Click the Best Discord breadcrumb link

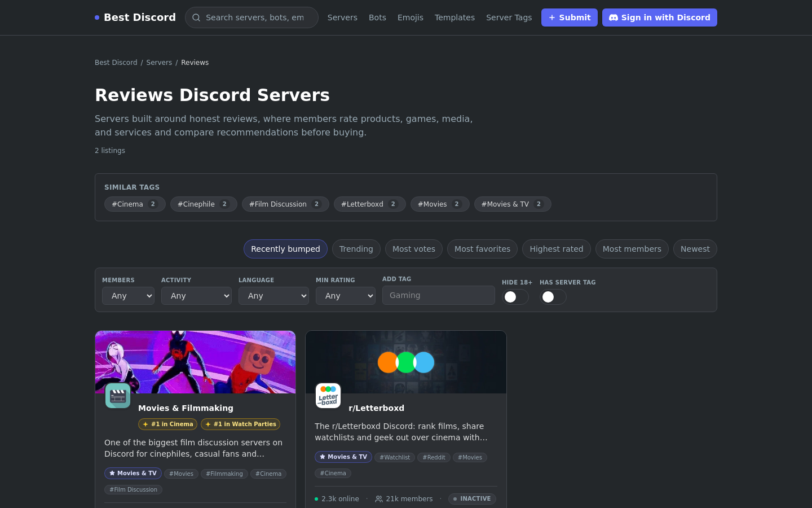(116, 63)
